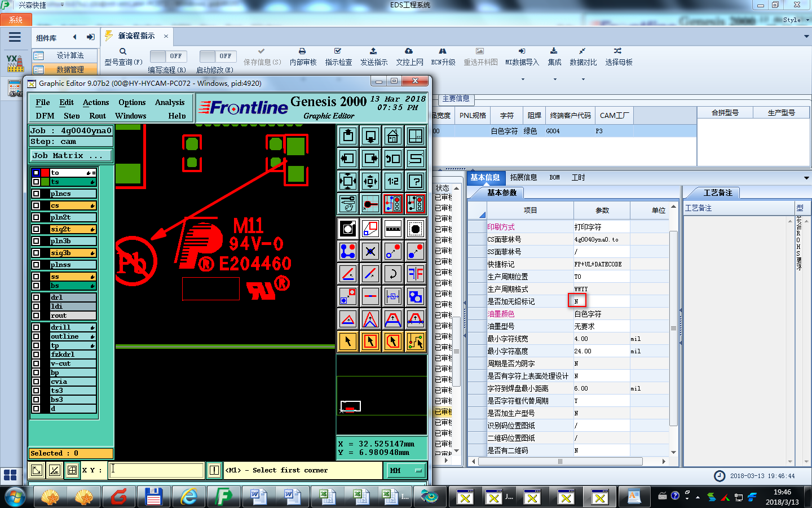Check the drill layer checkbox

coord(36,327)
